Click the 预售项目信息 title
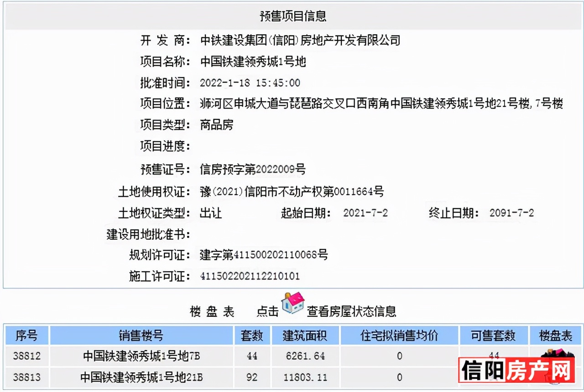The height and width of the screenshot is (392, 584). click(293, 17)
